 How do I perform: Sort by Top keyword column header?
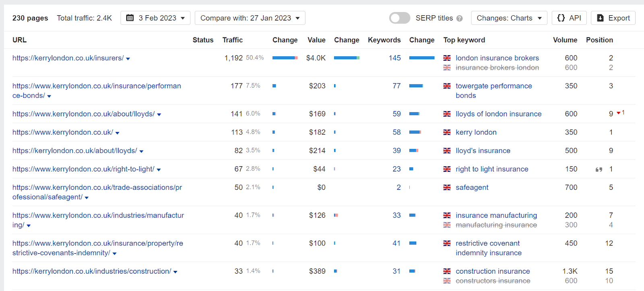(x=464, y=40)
